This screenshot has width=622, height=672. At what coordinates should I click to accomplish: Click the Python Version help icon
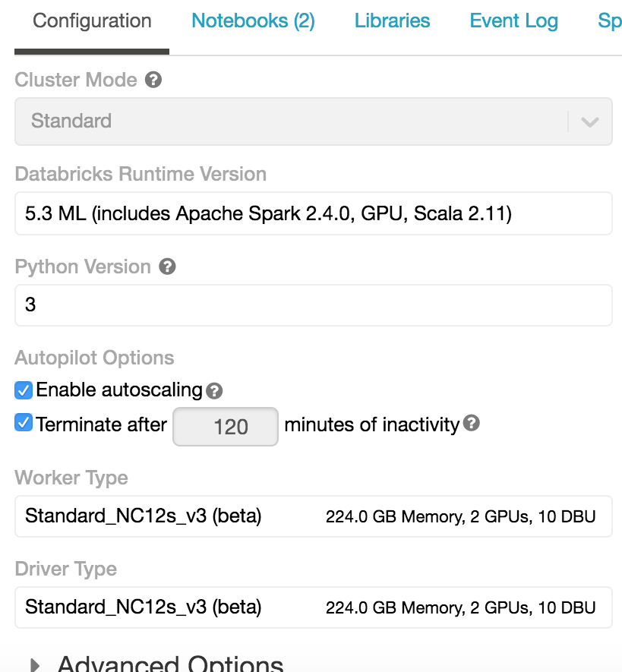[x=166, y=267]
